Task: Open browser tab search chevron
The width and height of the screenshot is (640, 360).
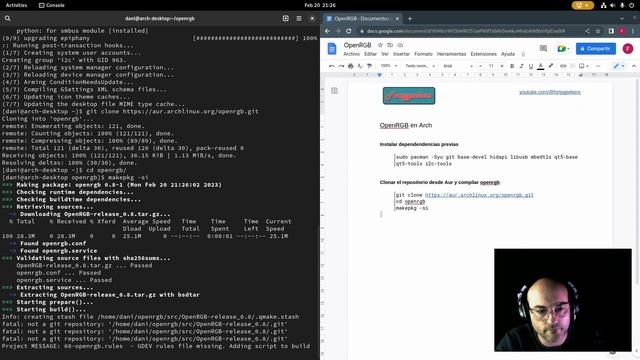Action: [622, 18]
